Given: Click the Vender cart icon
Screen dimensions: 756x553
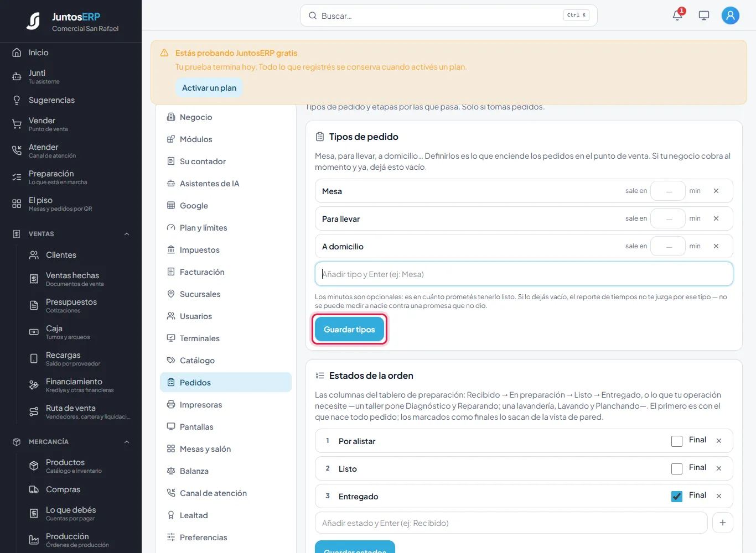Looking at the screenshot, I should [x=17, y=124].
